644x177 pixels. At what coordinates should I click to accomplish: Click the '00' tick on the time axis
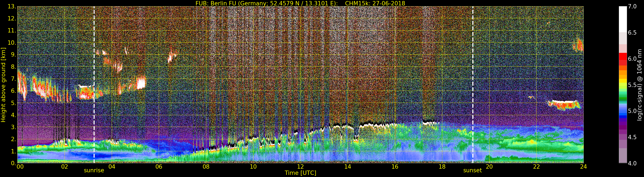[x=20, y=166]
